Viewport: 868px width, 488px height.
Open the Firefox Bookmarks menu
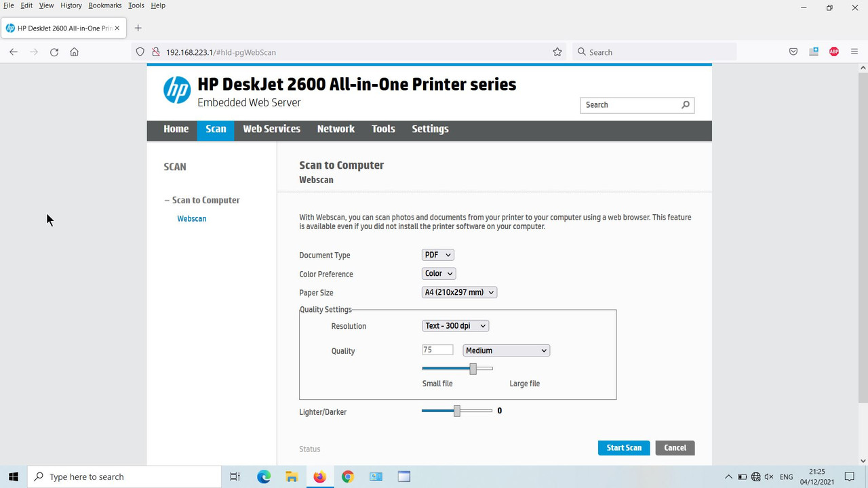(x=105, y=5)
